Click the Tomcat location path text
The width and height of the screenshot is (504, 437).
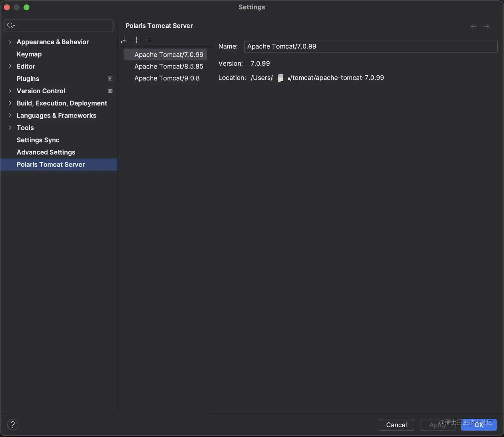[317, 78]
